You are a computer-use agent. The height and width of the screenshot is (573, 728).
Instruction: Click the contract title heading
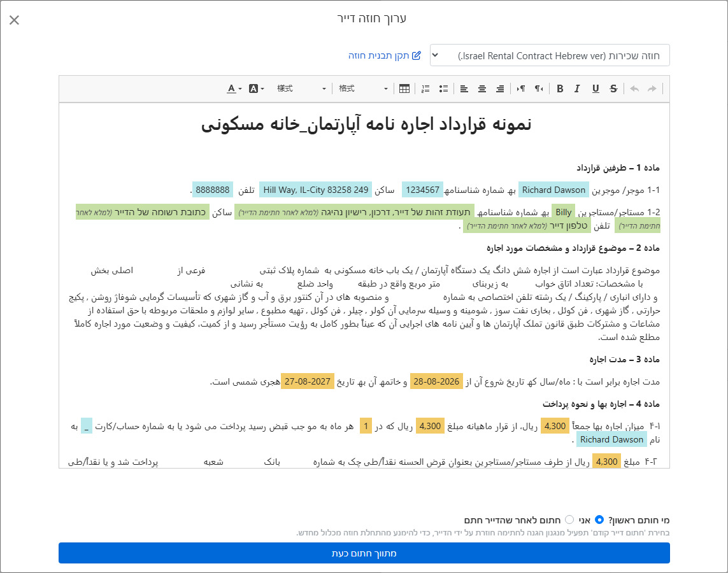[366, 124]
